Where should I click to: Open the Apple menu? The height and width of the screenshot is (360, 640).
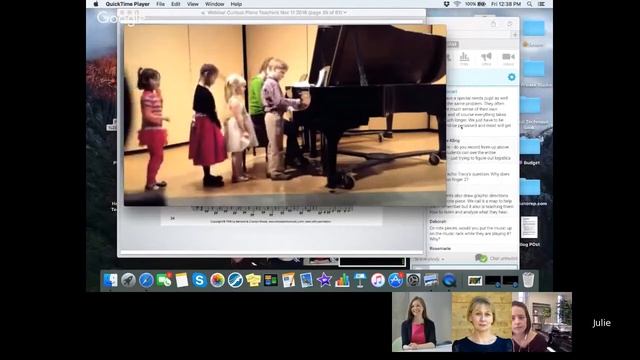[96, 4]
